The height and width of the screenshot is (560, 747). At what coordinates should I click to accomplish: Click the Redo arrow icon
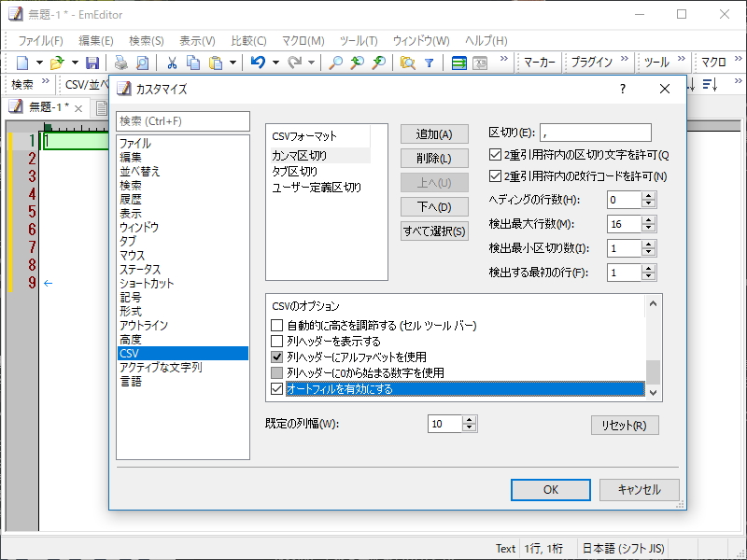click(295, 63)
